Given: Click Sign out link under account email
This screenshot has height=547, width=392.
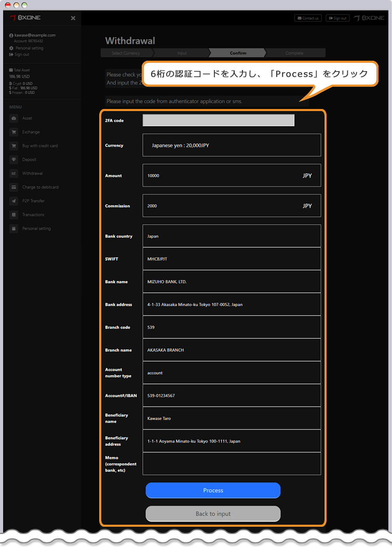Looking at the screenshot, I should click(21, 54).
